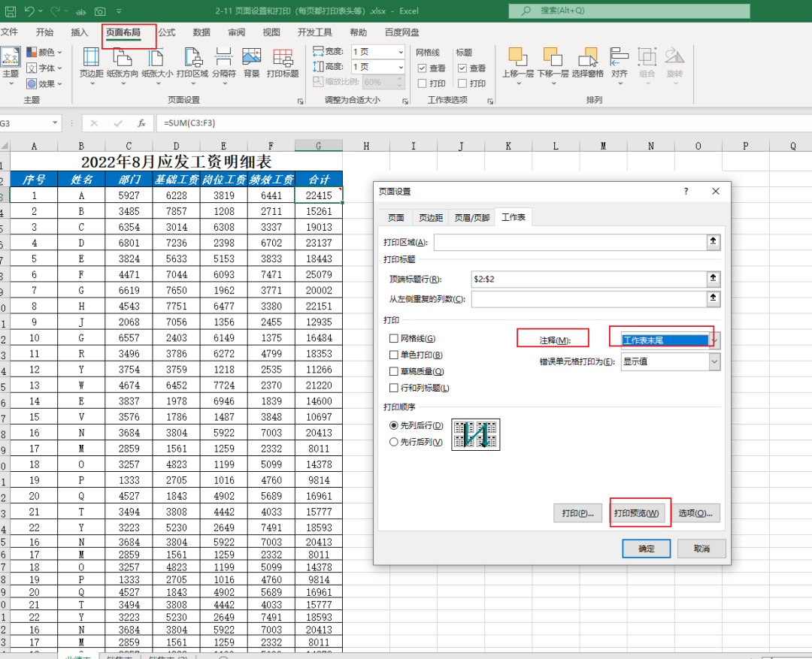Open the 高度 height dropdown

pos(401,68)
